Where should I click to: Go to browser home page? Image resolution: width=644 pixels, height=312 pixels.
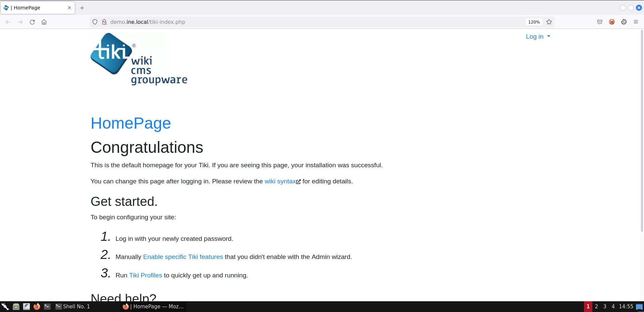pos(44,22)
